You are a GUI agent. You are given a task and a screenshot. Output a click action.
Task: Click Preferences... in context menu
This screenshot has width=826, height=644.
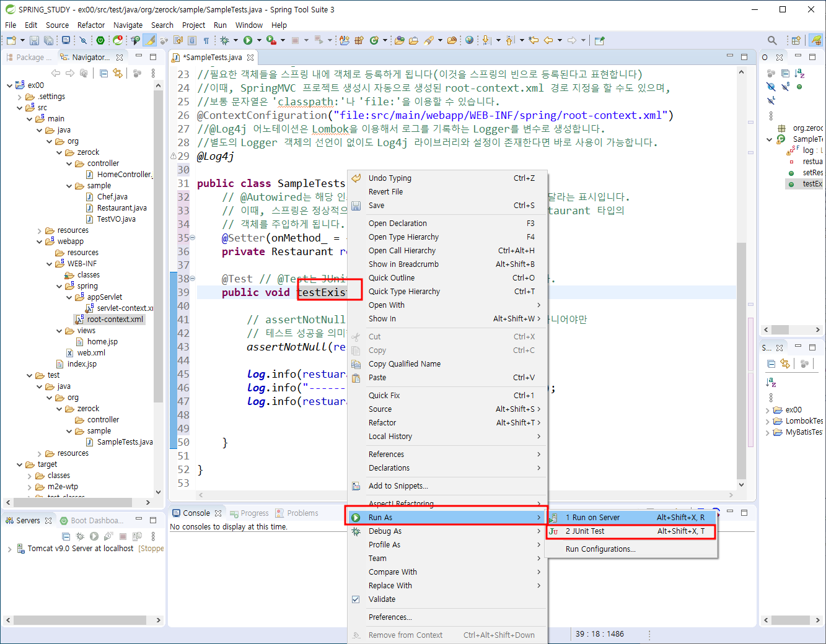pos(446,617)
